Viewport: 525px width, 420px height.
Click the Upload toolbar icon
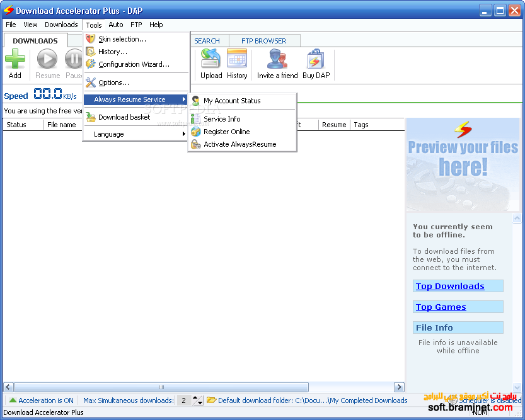coord(211,60)
